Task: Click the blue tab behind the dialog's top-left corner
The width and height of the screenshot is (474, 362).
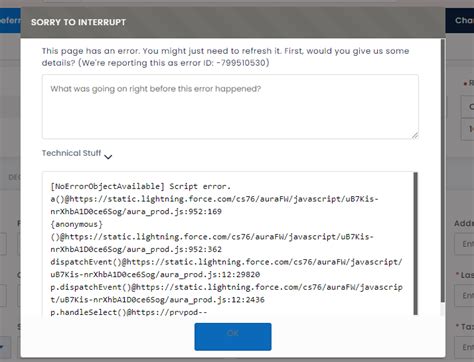Action: coord(10,20)
